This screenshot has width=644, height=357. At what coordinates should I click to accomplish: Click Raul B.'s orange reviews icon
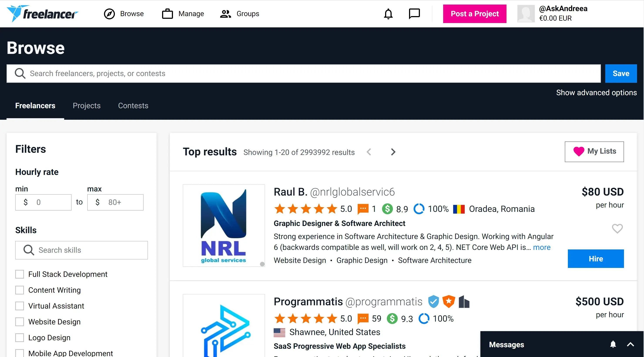363,209
